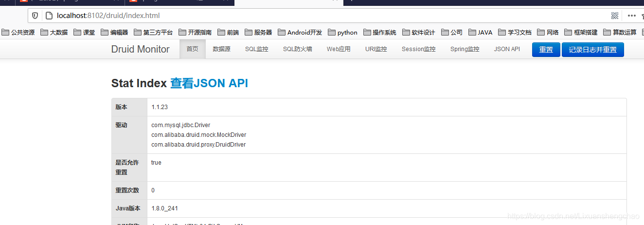
Task: Click the 驱动 row label
Action: click(x=122, y=125)
